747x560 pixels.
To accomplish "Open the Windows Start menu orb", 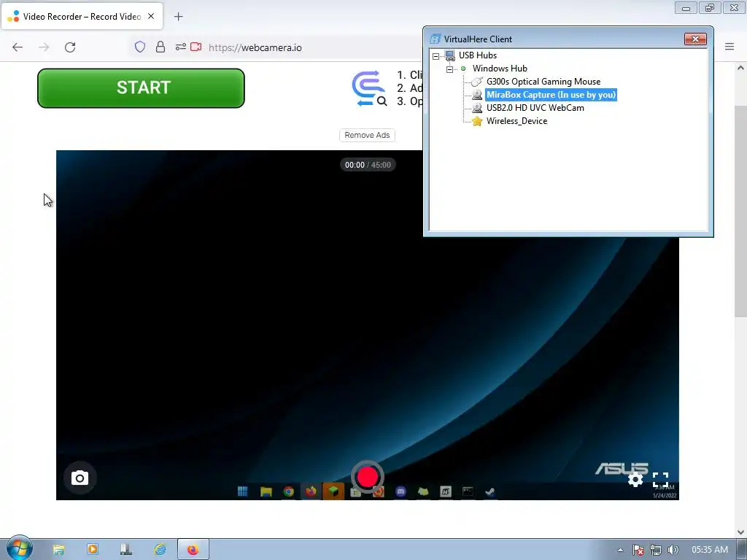I will [x=20, y=548].
